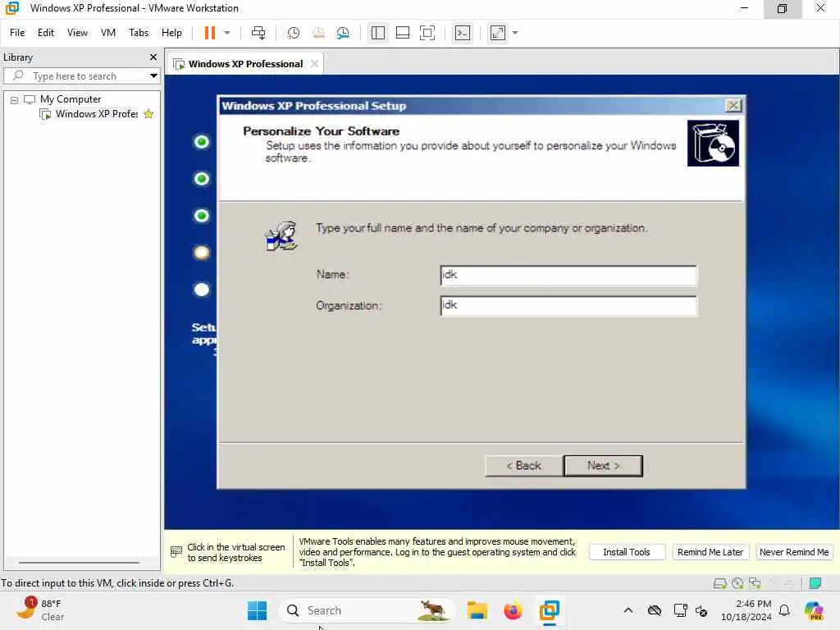The height and width of the screenshot is (630, 840).
Task: Click the person writing icon in setup
Action: pyautogui.click(x=281, y=235)
